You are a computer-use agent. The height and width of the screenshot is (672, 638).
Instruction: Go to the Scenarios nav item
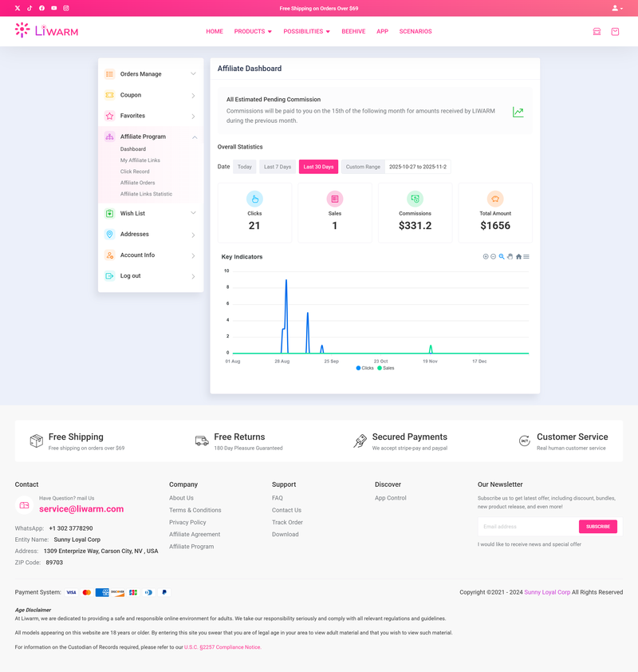415,31
